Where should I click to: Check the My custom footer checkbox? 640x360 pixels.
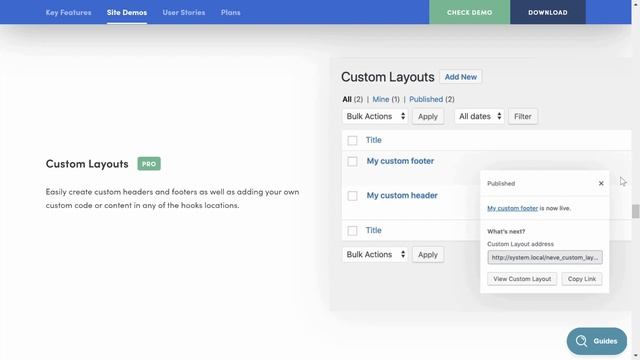[352, 162]
